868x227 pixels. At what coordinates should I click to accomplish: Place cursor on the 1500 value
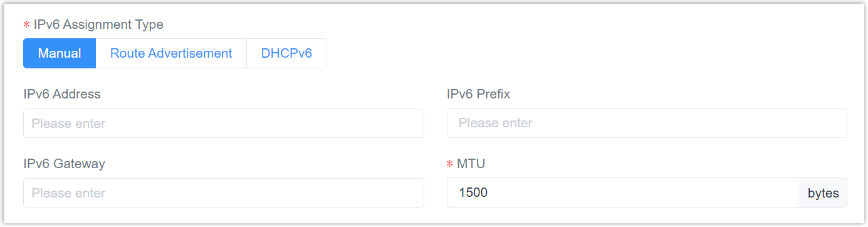point(473,193)
